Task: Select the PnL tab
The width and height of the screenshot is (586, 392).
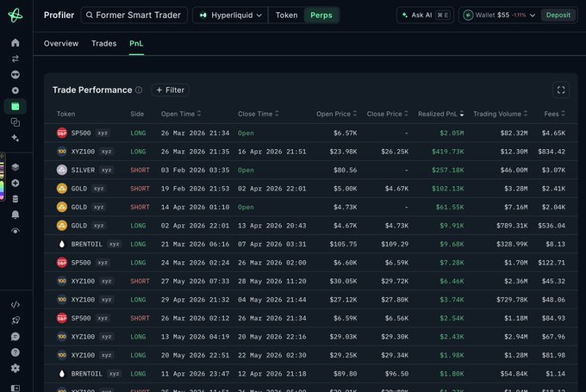Action: pyautogui.click(x=136, y=43)
